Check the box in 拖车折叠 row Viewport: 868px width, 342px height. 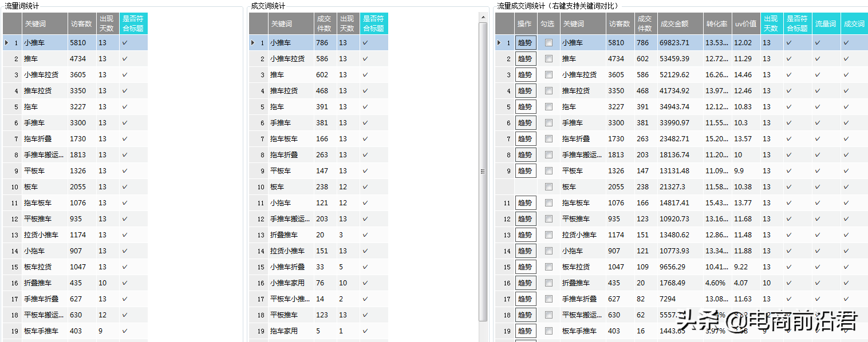[x=549, y=139]
